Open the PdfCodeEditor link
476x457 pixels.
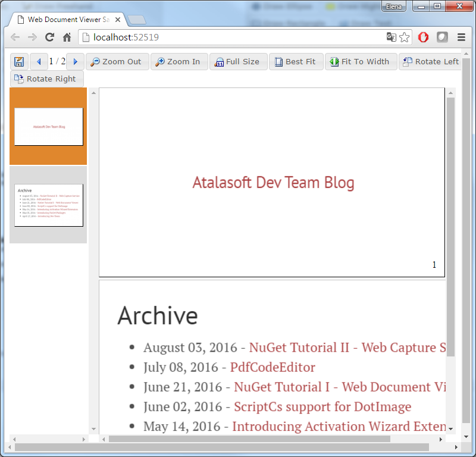(273, 367)
